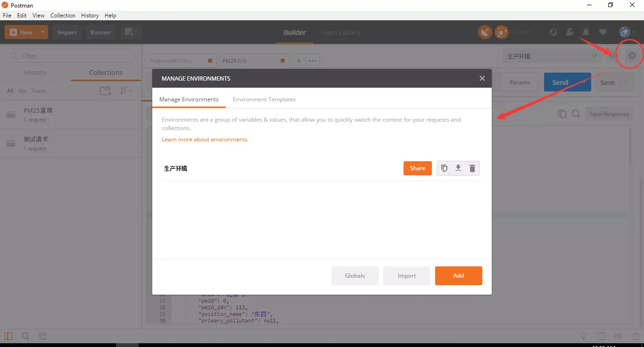644x347 pixels.
Task: Open the Postman console icon
Action: (42, 336)
